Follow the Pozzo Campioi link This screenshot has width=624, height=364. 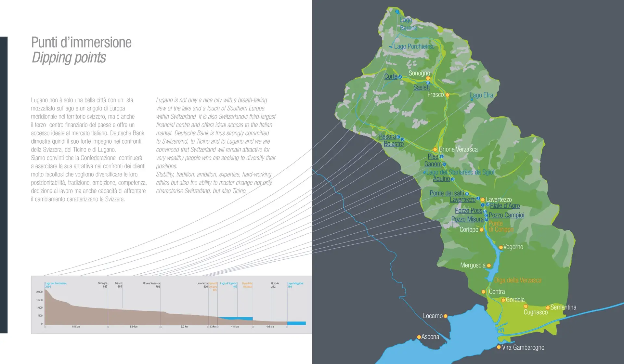coord(506,215)
